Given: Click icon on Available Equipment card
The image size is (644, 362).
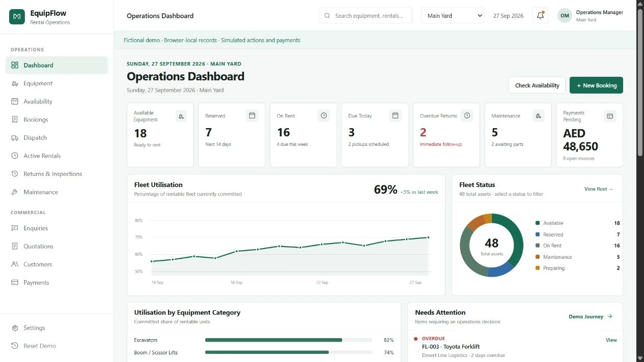Looking at the screenshot, I should (182, 116).
